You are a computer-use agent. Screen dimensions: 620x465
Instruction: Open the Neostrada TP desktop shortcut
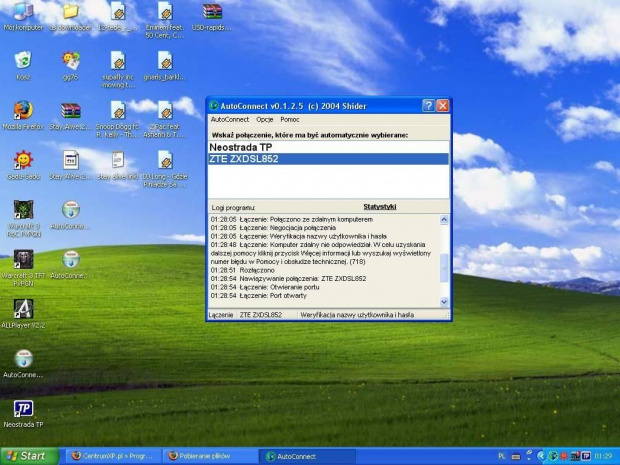point(23,409)
